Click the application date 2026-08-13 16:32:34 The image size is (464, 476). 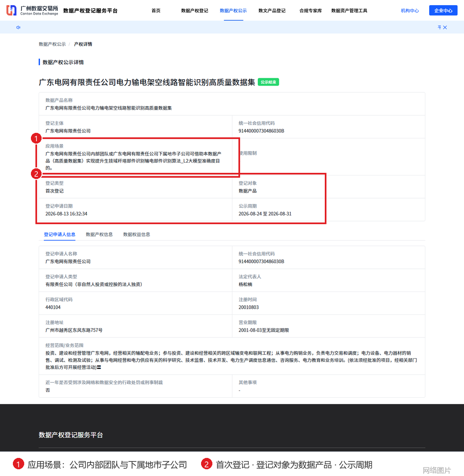67,214
